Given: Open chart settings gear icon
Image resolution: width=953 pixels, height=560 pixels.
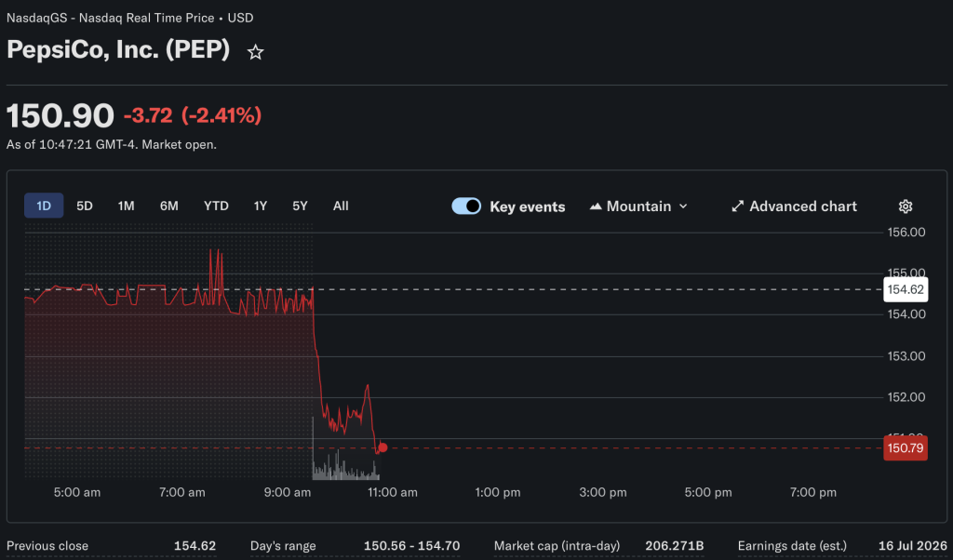Looking at the screenshot, I should [x=905, y=207].
